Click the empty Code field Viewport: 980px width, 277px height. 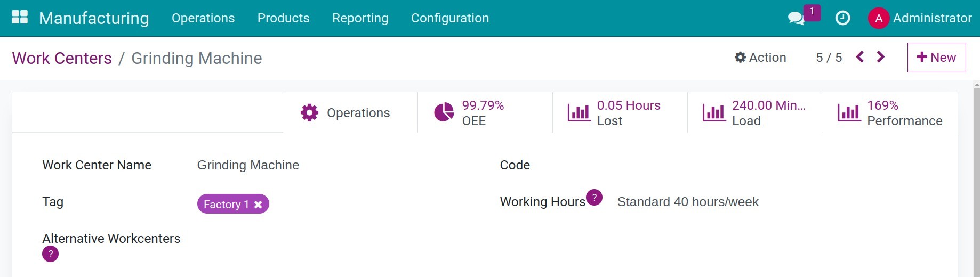coord(773,165)
